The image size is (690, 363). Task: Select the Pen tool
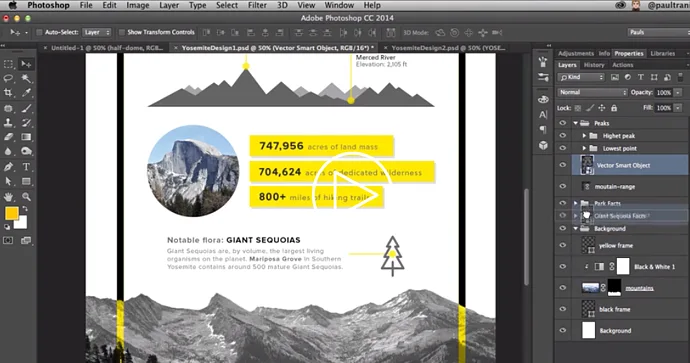8,167
